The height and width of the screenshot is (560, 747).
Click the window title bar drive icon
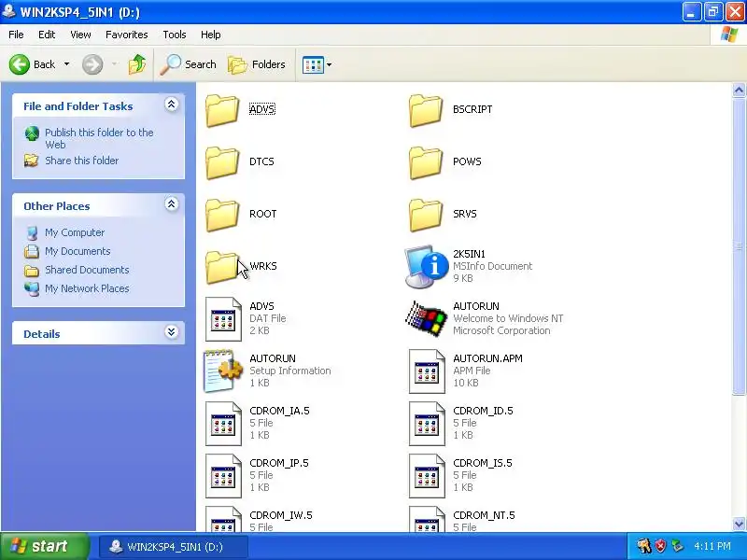(x=8, y=11)
